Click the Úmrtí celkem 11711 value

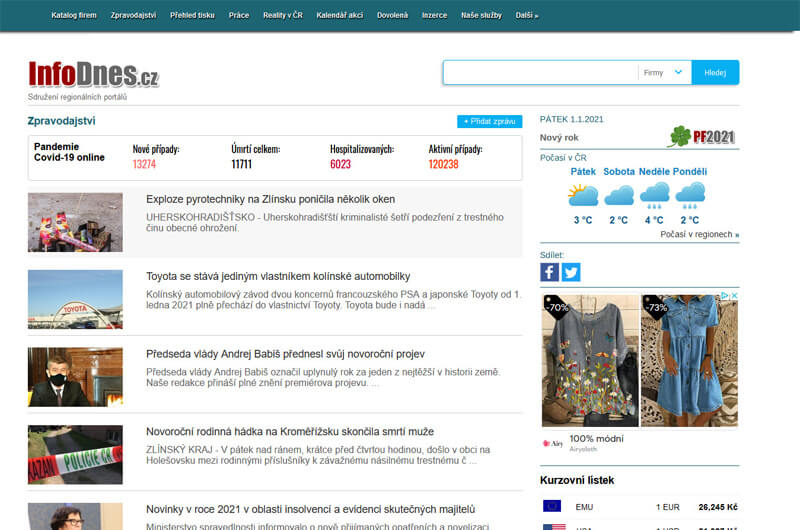tap(241, 164)
